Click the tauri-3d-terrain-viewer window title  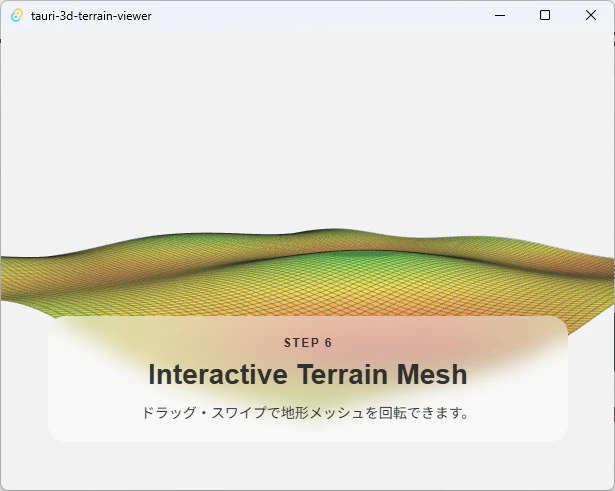(x=91, y=16)
